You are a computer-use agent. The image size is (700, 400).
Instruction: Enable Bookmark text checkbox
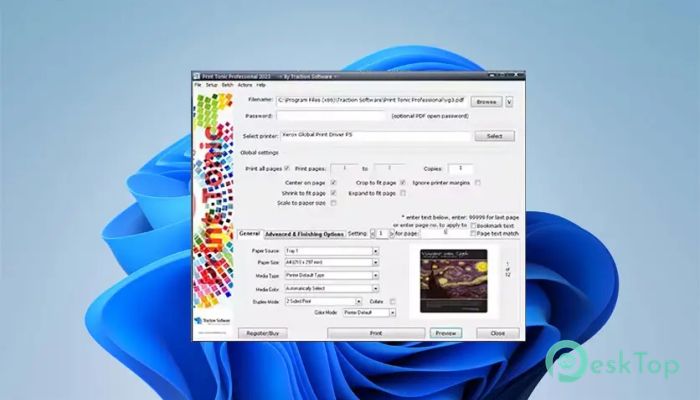coord(473,226)
